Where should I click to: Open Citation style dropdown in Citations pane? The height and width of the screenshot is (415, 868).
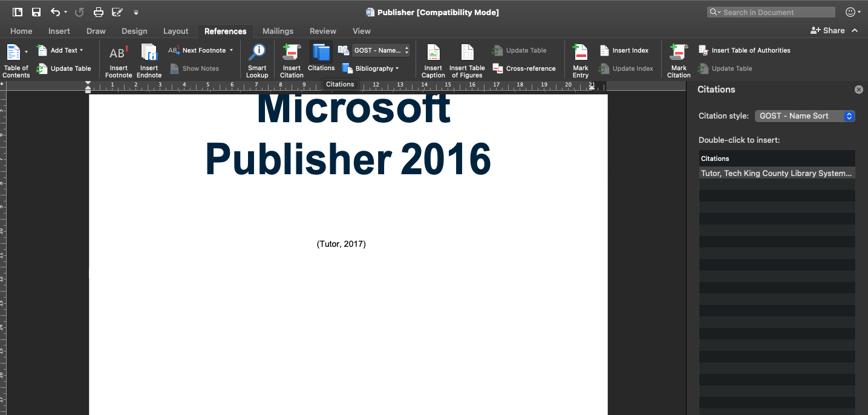(x=805, y=116)
